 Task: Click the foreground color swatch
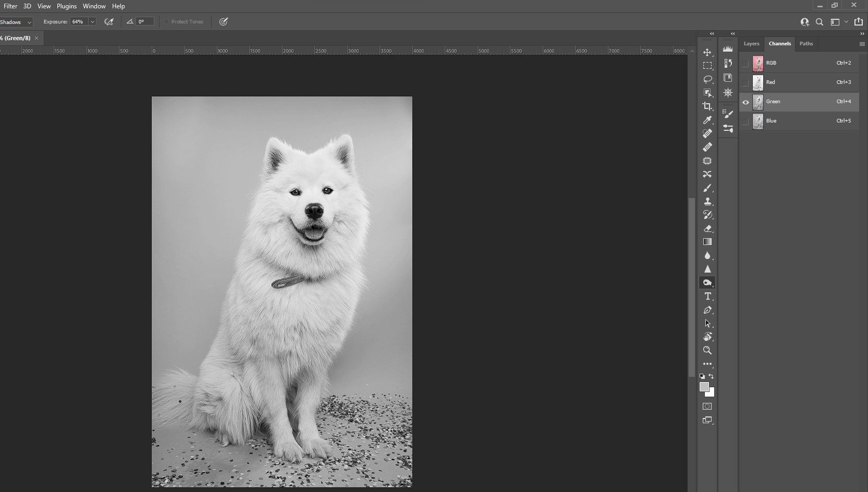pyautogui.click(x=704, y=387)
